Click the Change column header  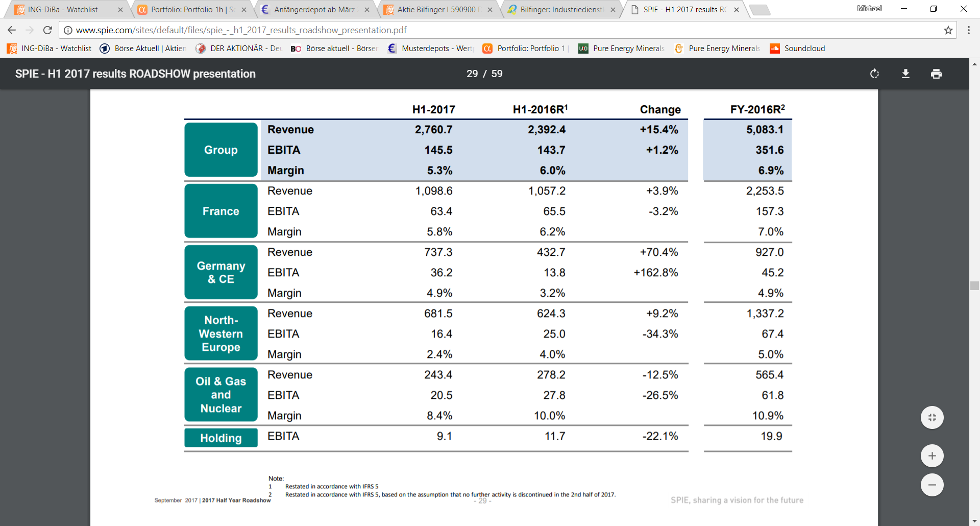[660, 109]
